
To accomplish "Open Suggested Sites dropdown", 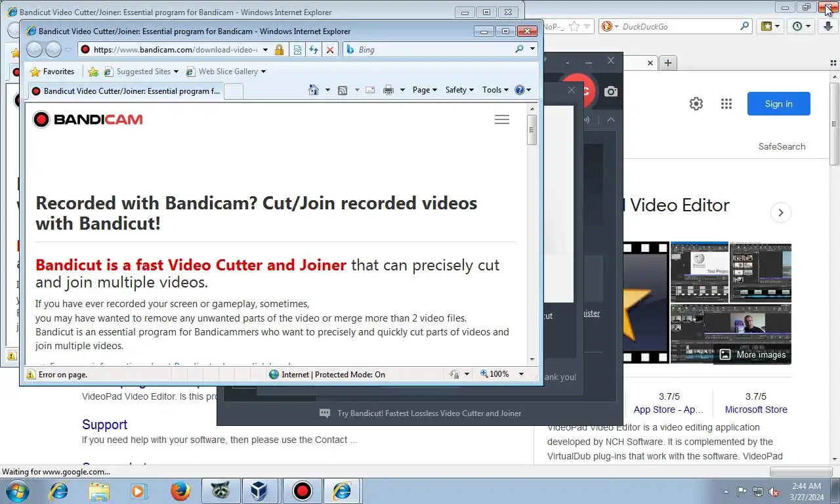I will (142, 72).
